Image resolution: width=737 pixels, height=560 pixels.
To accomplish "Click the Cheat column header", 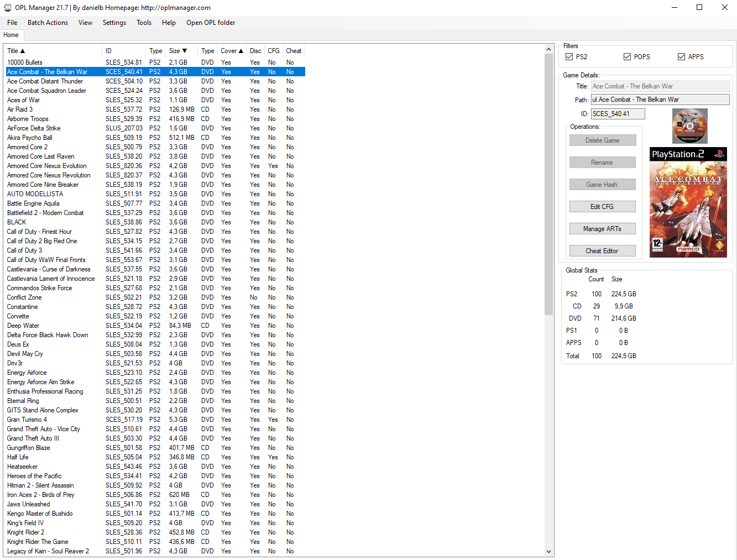I will pos(294,51).
